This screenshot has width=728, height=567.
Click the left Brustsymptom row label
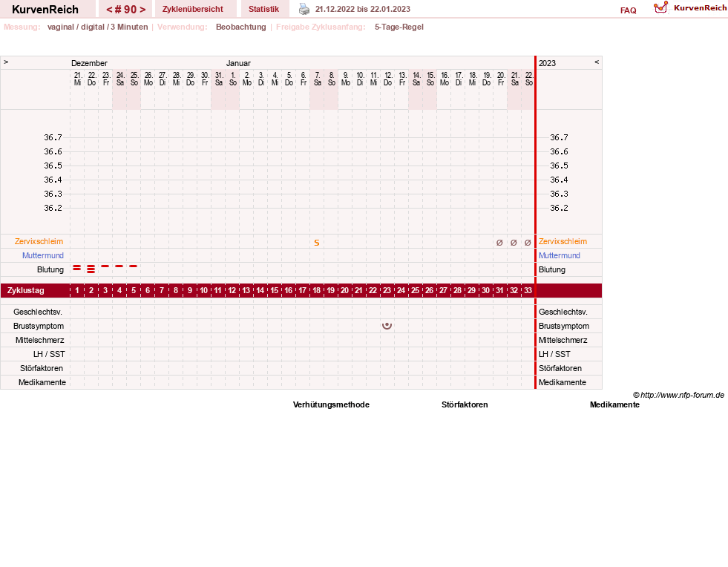[39, 326]
